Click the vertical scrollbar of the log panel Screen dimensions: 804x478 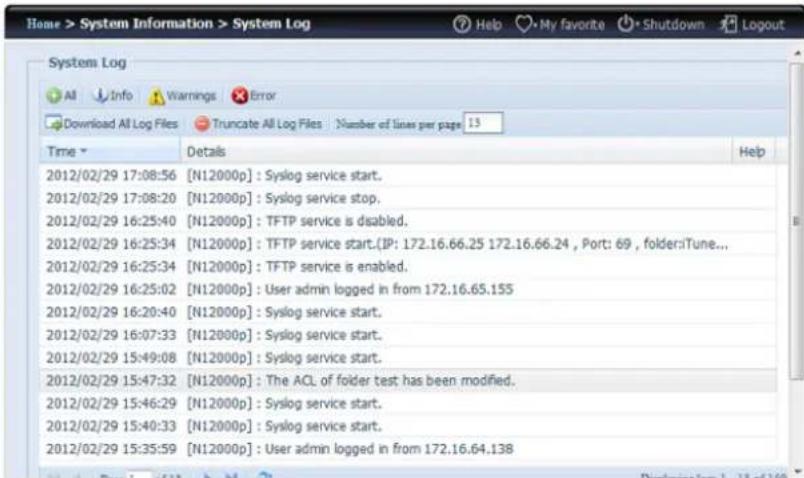point(796,221)
